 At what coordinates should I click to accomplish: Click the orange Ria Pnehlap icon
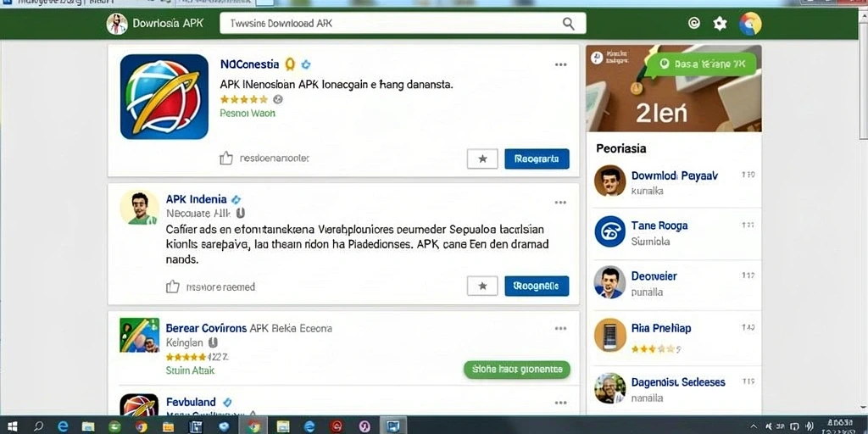[x=609, y=334]
